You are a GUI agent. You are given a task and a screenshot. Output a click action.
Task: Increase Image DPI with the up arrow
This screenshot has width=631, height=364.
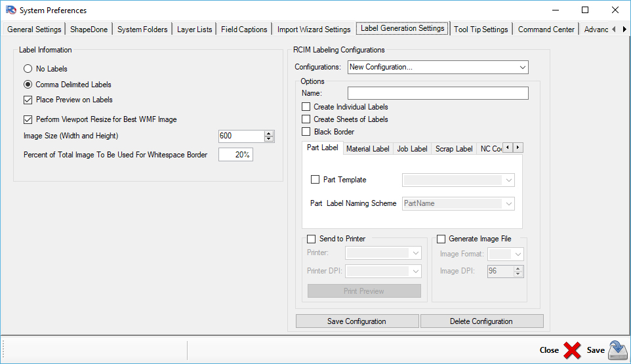tap(518, 269)
